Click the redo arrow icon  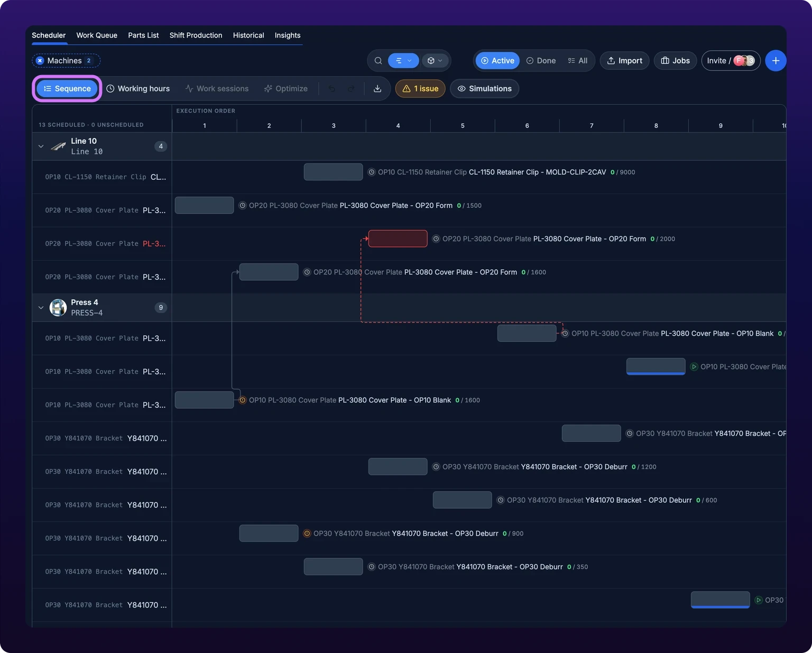(x=351, y=89)
